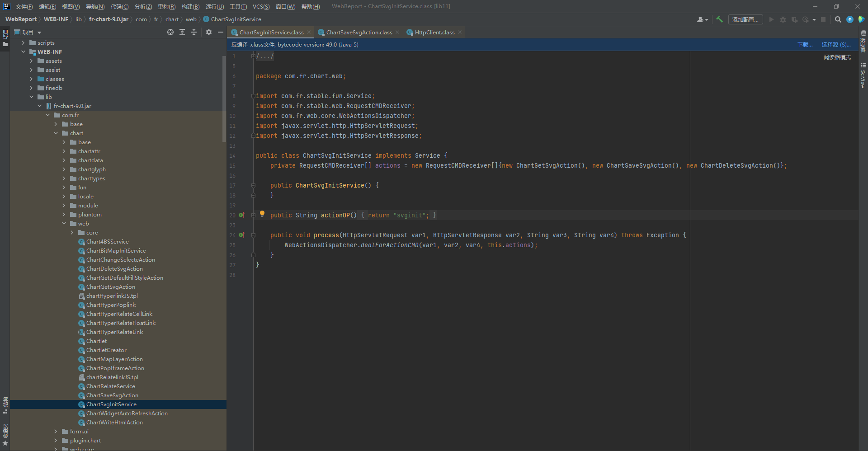Viewport: 868px width, 451px height.
Task: Click the blue update arrow icon
Action: tap(850, 19)
